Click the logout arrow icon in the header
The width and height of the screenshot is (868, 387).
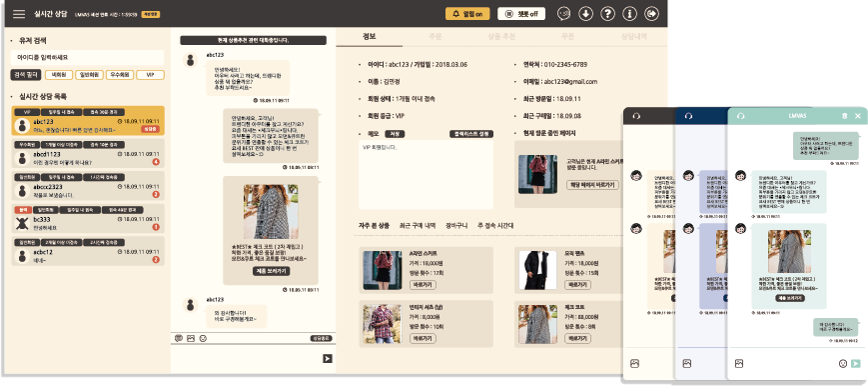click(x=652, y=14)
